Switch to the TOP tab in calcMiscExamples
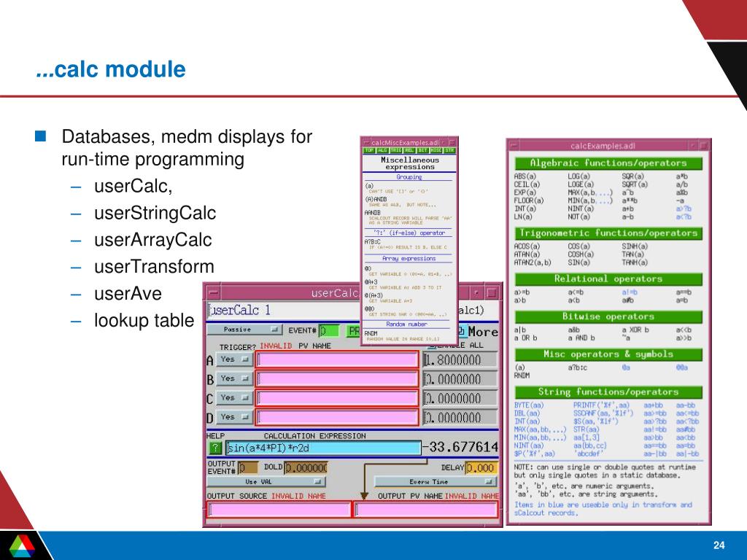Viewport: 747px width, 560px height. [x=369, y=150]
